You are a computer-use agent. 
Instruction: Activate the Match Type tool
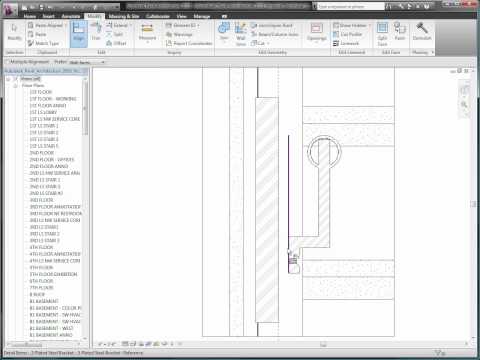(43, 43)
